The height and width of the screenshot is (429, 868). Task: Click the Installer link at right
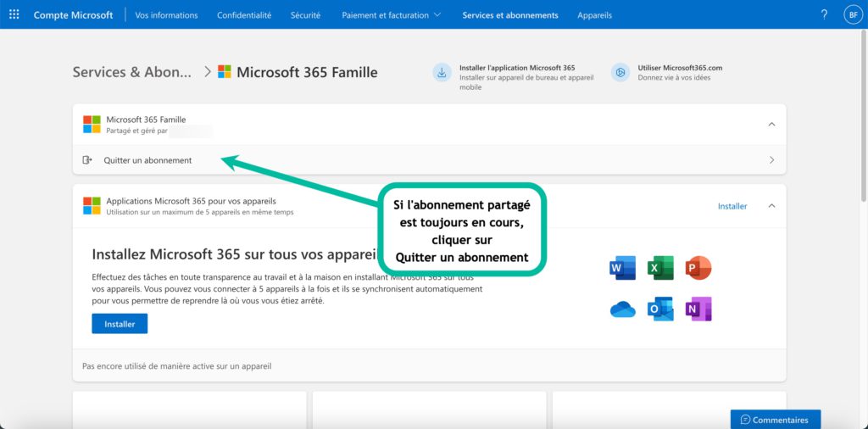732,206
